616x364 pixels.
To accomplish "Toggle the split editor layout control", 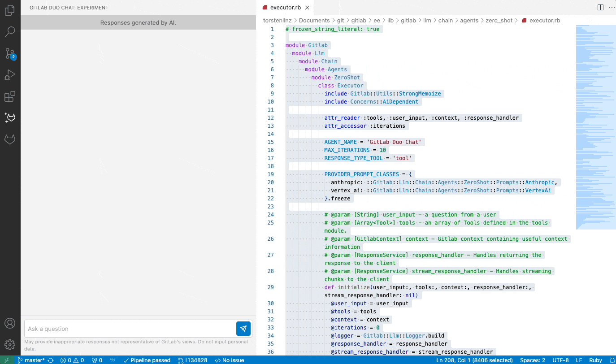I will pyautogui.click(x=600, y=7).
